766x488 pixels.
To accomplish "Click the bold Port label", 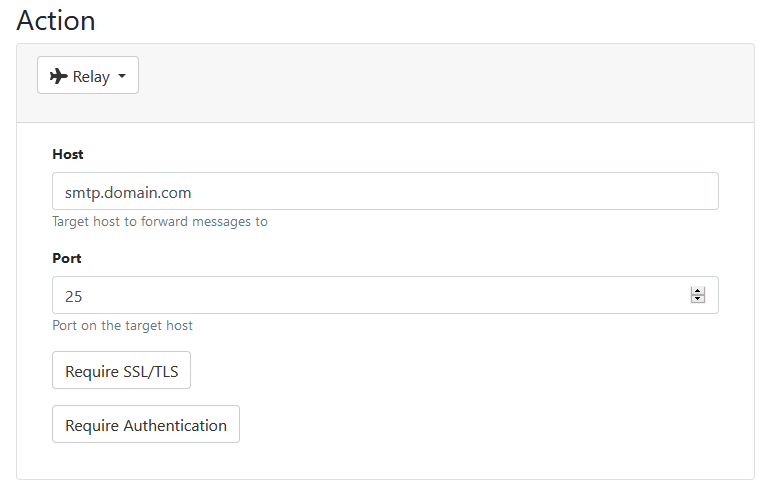I will pos(67,258).
